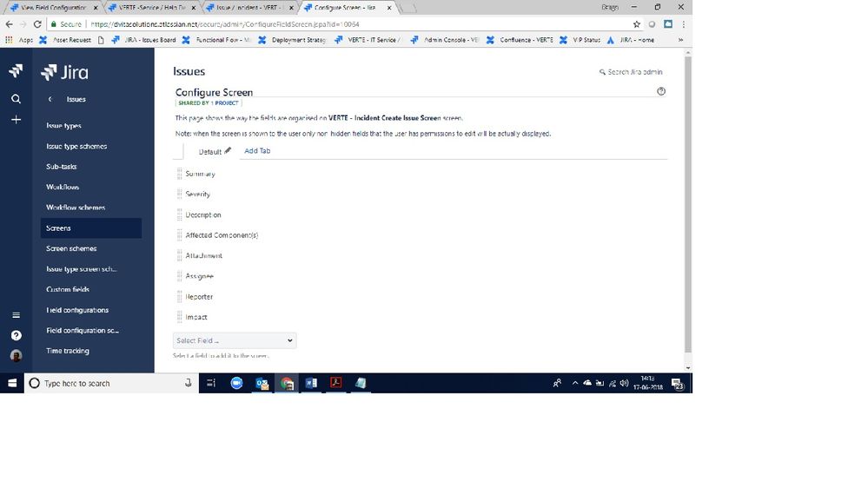Open the search icon in the Jira sidebar
Image resolution: width=868 pixels, height=488 pixels.
[16, 99]
